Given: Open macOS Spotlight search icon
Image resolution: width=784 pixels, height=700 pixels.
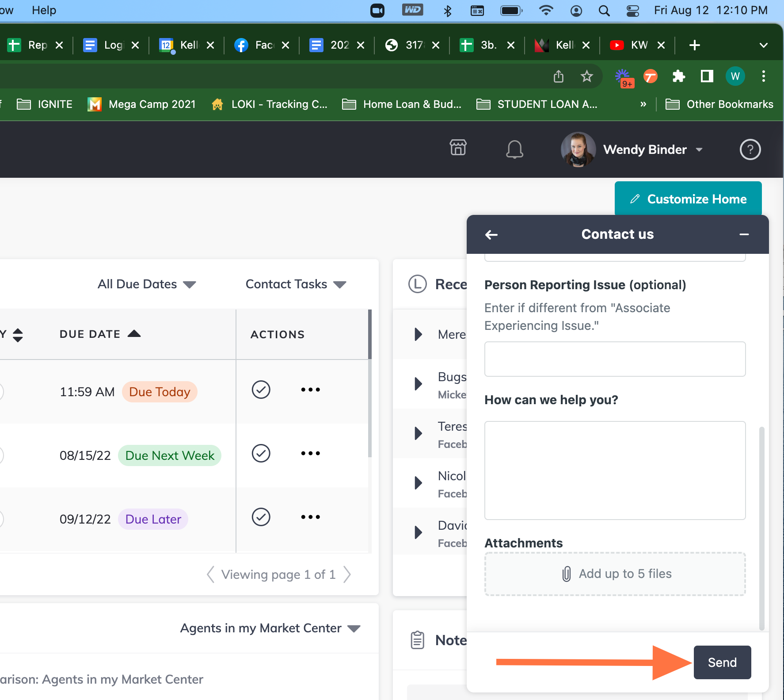Looking at the screenshot, I should 604,10.
